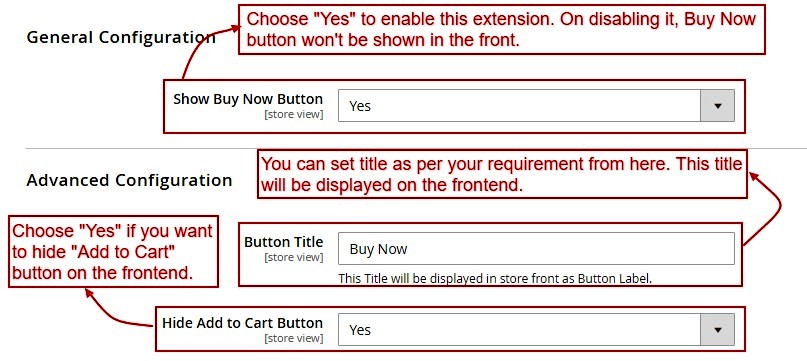
Task: Collapse the General Configuration section heading
Action: coord(121,38)
